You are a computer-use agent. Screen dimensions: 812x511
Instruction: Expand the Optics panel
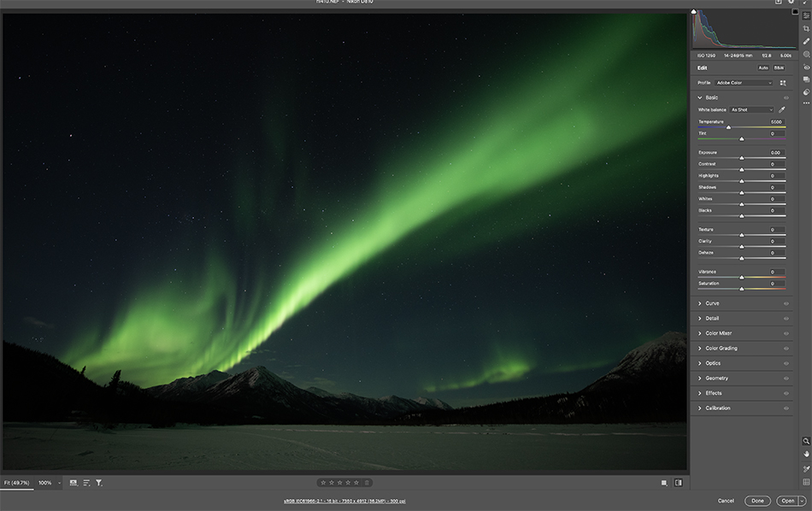tap(700, 363)
